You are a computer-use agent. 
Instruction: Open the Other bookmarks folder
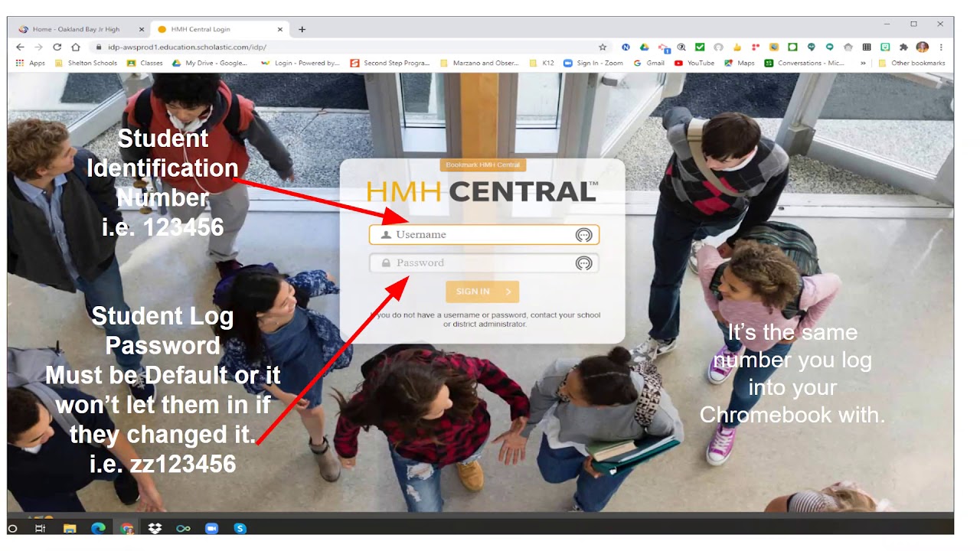click(x=912, y=63)
